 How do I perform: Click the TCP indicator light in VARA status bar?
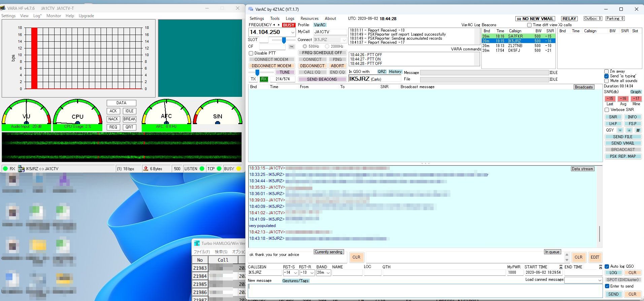click(219, 168)
